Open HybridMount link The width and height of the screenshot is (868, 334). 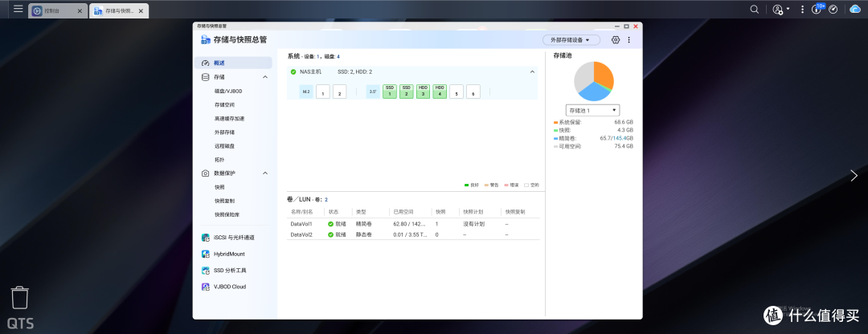pos(229,254)
